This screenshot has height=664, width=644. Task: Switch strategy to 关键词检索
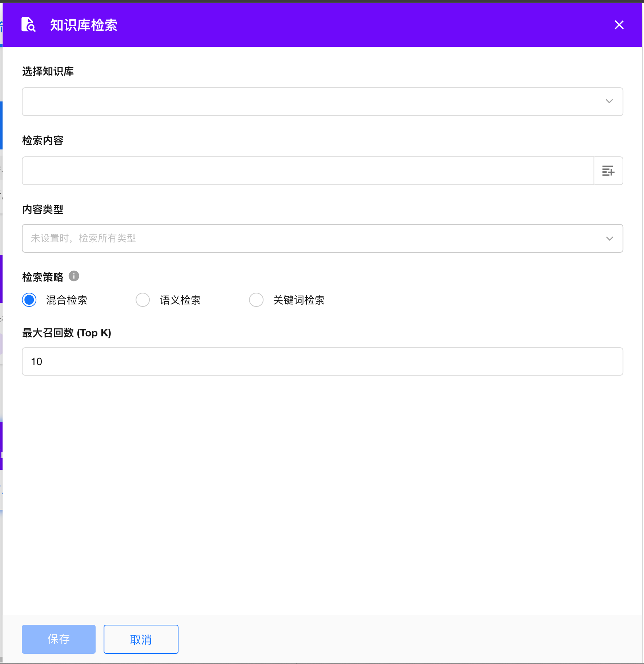[256, 300]
